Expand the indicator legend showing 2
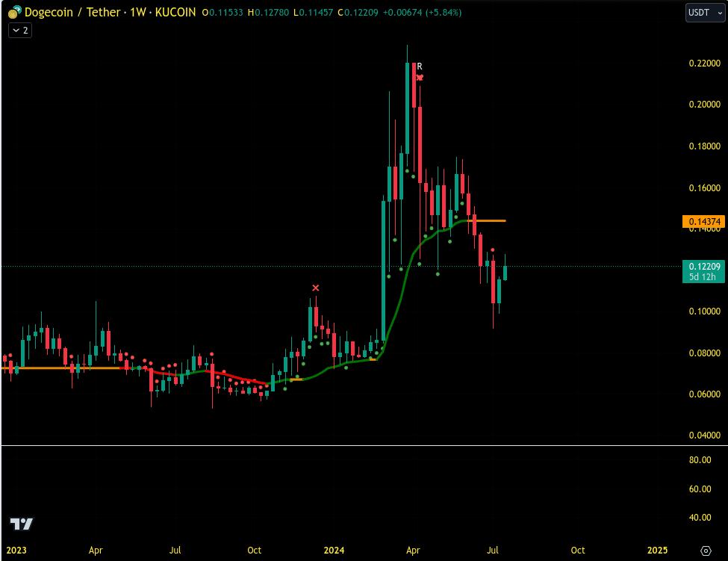 (x=20, y=31)
